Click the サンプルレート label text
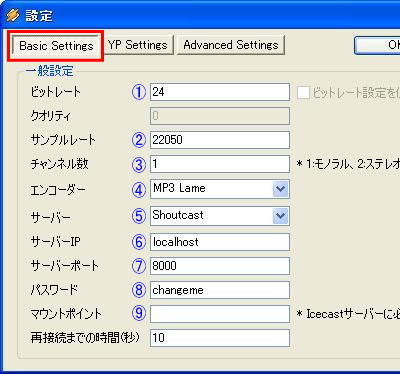Image resolution: width=400 pixels, height=374 pixels. coord(63,140)
